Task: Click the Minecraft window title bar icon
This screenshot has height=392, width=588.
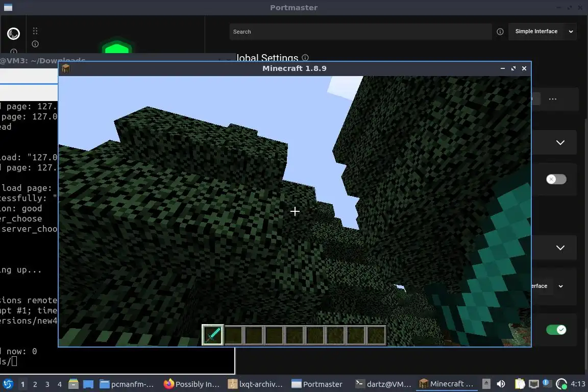Action: click(66, 68)
